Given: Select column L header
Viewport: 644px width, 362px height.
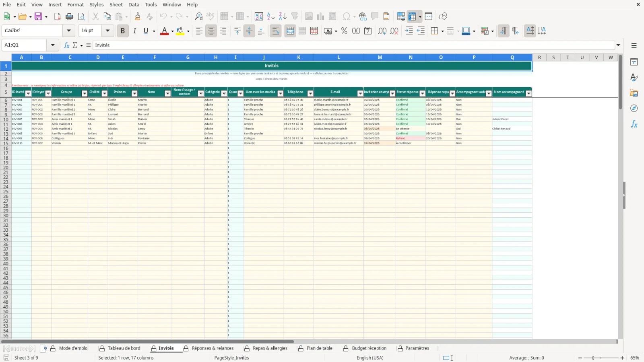Looking at the screenshot, I should click(339, 58).
